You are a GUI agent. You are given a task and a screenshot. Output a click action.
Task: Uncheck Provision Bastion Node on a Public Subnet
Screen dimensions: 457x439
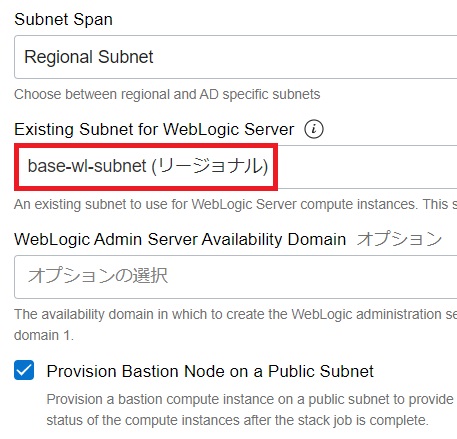(24, 370)
